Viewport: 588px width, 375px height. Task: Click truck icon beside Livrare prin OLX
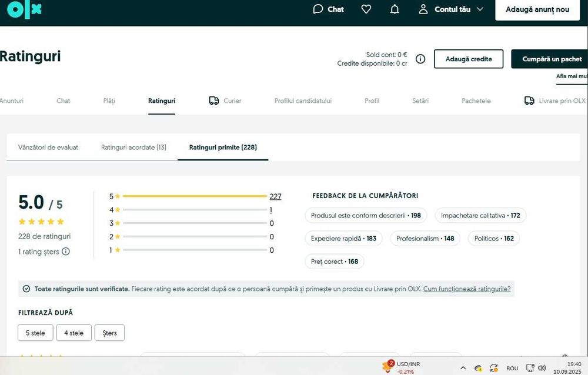pyautogui.click(x=529, y=101)
